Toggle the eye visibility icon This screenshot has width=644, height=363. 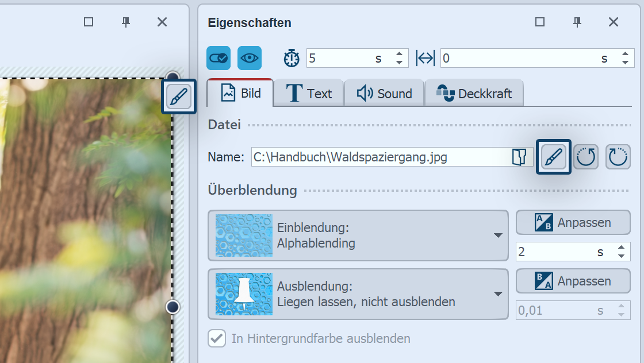click(x=251, y=57)
